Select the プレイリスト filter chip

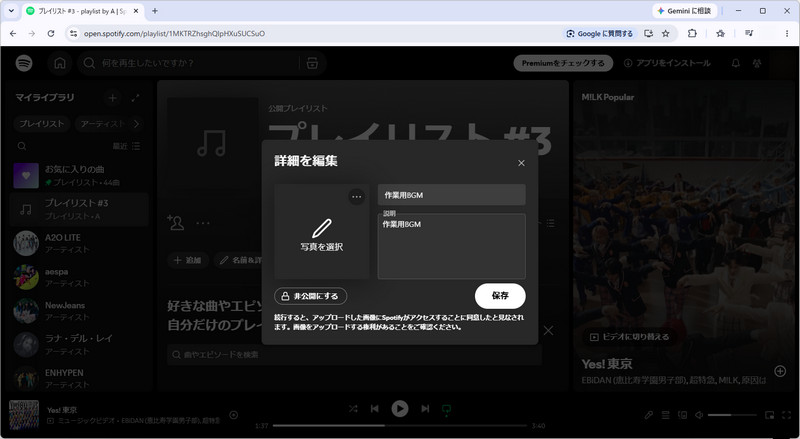click(42, 124)
